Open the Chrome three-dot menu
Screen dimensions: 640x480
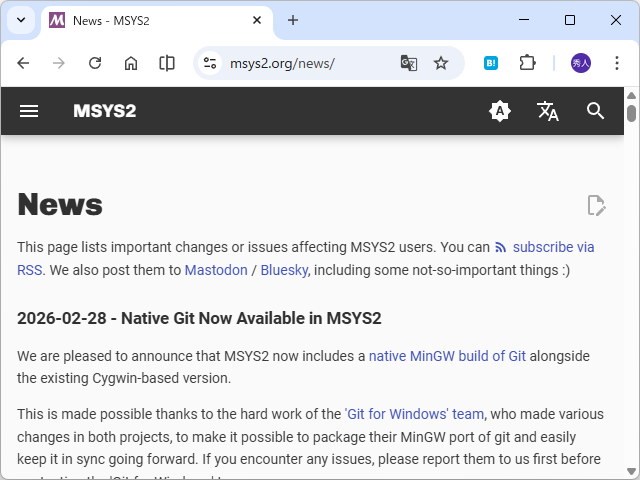(x=617, y=63)
